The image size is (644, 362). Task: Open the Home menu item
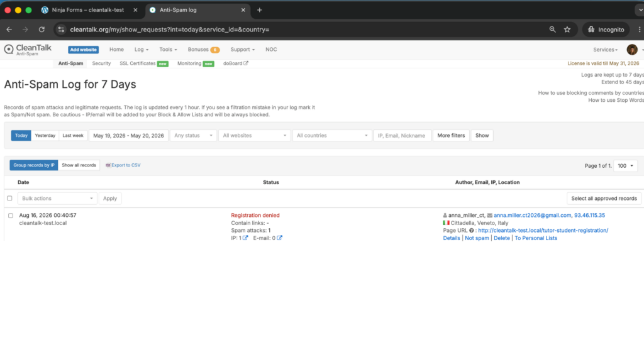click(116, 50)
